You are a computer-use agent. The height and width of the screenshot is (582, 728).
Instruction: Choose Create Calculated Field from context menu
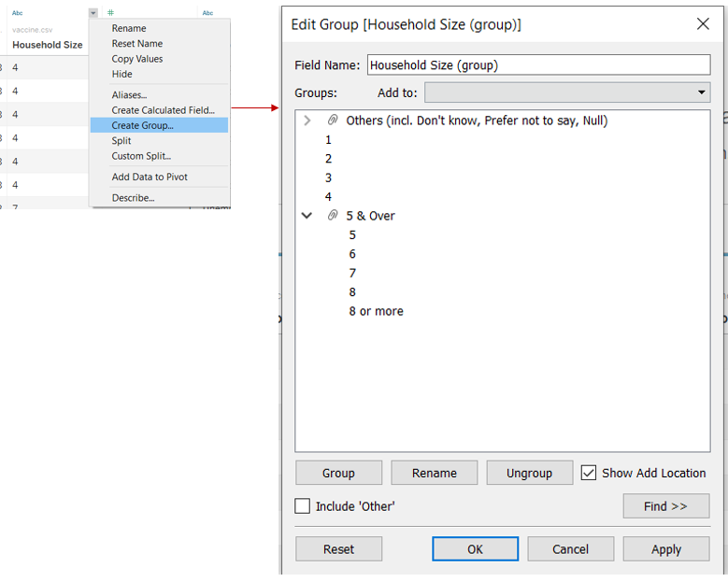click(163, 110)
